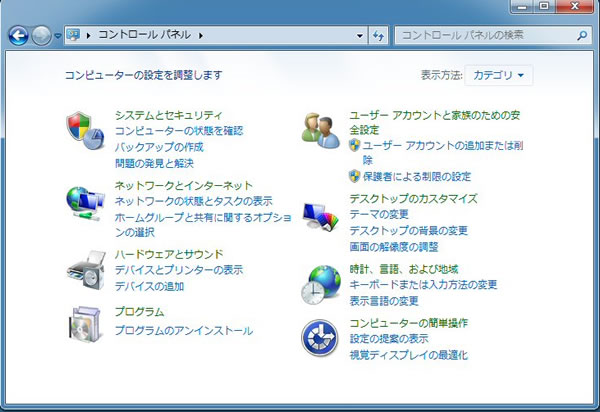This screenshot has width=600, height=412.
Task: Open システムとセキュリティ category
Action: click(168, 115)
